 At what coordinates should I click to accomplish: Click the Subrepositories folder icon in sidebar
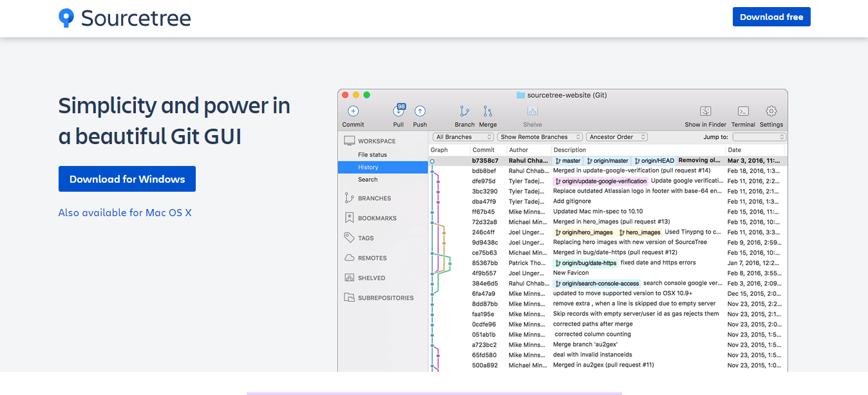[349, 298]
